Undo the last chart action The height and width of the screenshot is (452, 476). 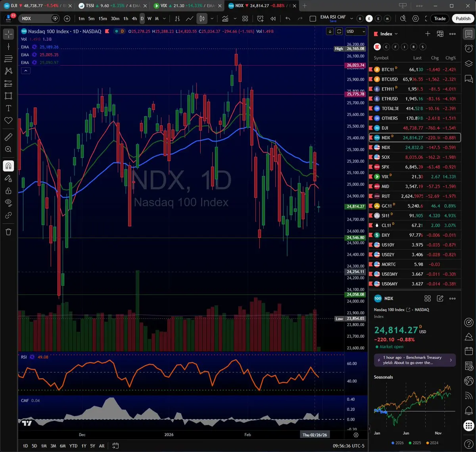[x=288, y=19]
